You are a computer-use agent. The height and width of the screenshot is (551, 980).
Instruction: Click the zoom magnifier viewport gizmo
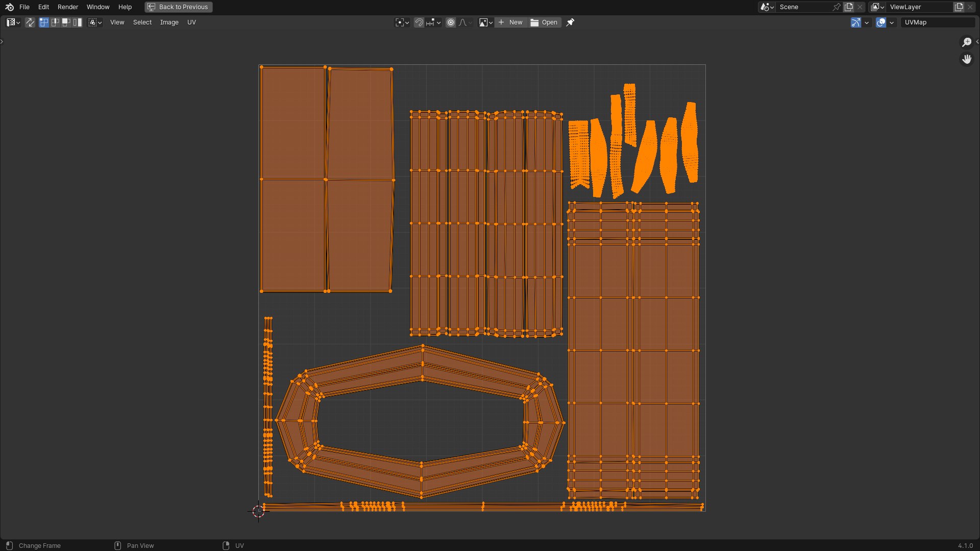click(x=967, y=42)
